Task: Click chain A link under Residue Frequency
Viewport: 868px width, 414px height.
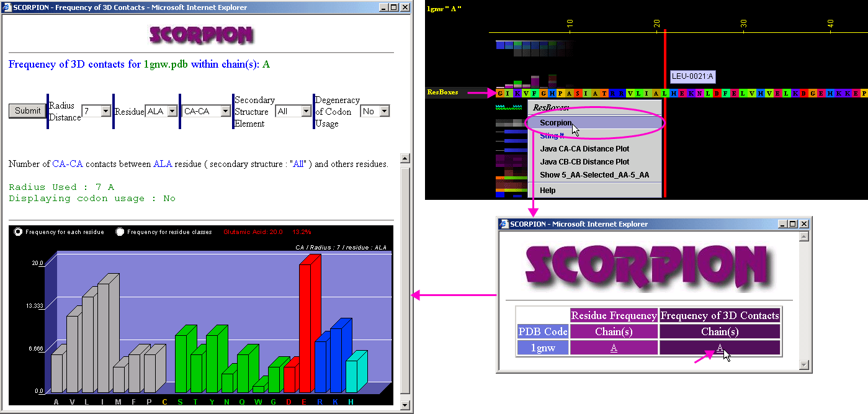Action: (x=614, y=348)
